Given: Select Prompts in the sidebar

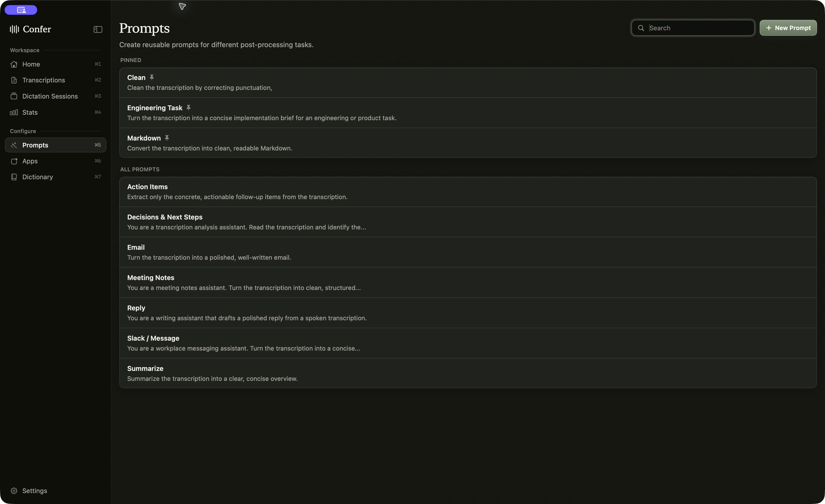Looking at the screenshot, I should (x=56, y=145).
